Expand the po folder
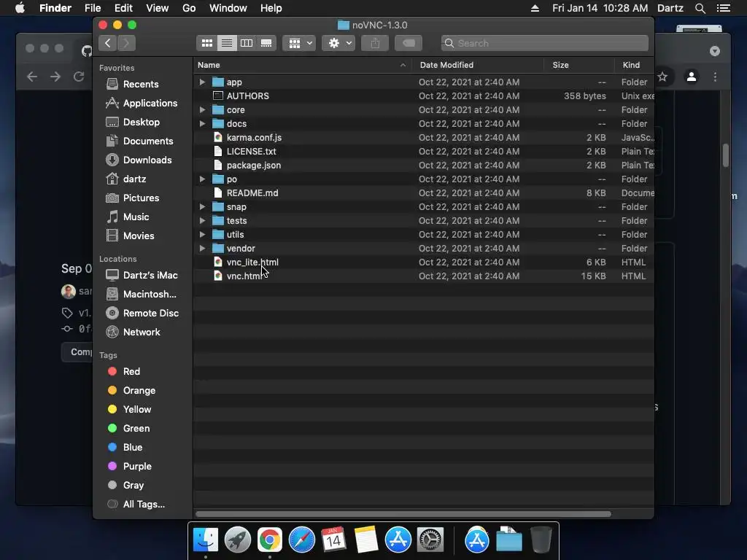 203,179
